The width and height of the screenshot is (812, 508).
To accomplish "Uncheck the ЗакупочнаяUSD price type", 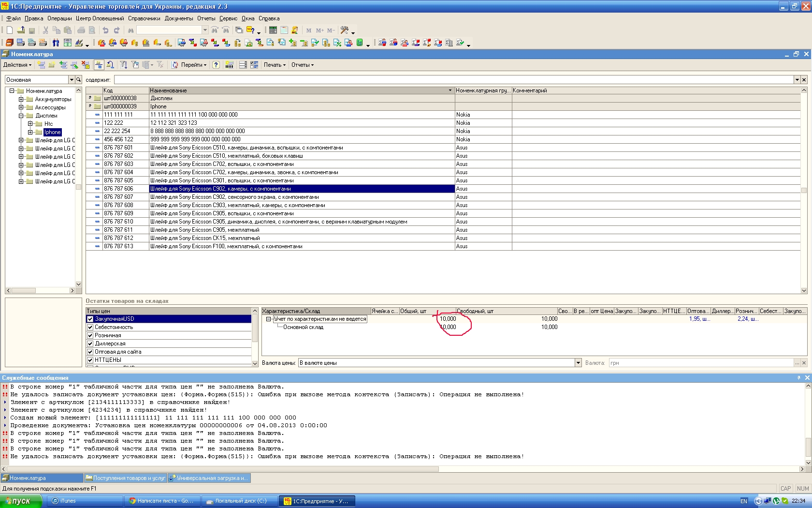I will (x=90, y=319).
